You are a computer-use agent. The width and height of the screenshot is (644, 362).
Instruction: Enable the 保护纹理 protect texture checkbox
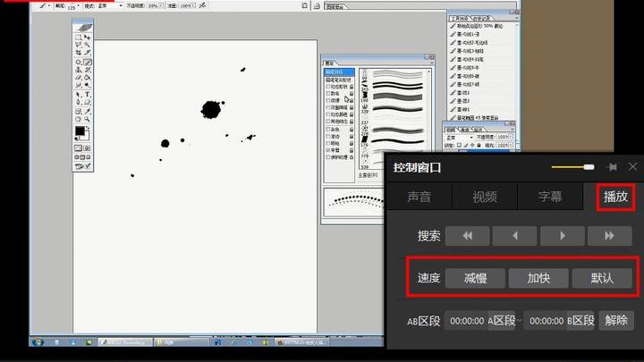point(328,157)
